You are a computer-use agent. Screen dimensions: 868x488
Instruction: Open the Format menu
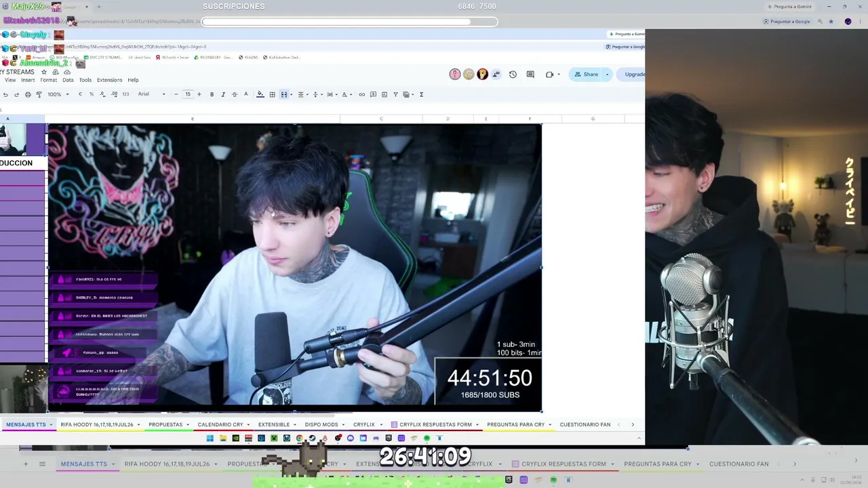click(x=49, y=80)
